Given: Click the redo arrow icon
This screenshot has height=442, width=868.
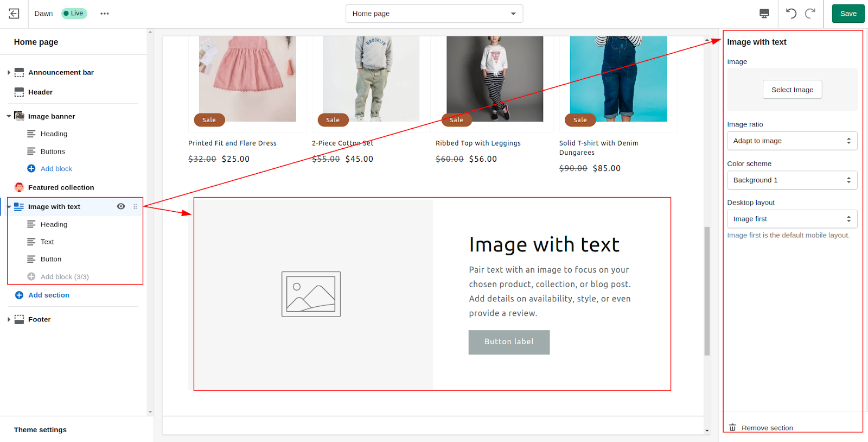Looking at the screenshot, I should pos(810,14).
